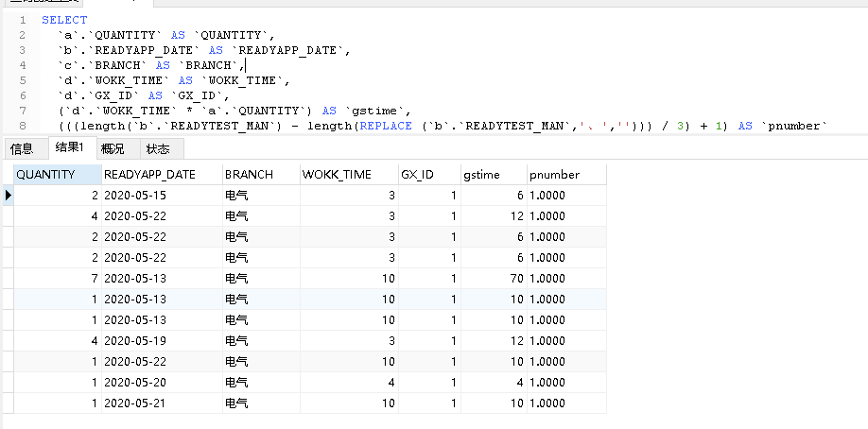This screenshot has height=429, width=868.
Task: Select the GX_ID column header
Action: tap(429, 175)
